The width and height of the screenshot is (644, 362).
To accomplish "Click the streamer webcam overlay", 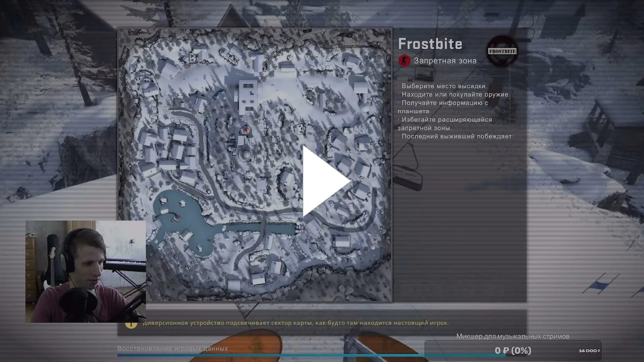I will pyautogui.click(x=86, y=271).
